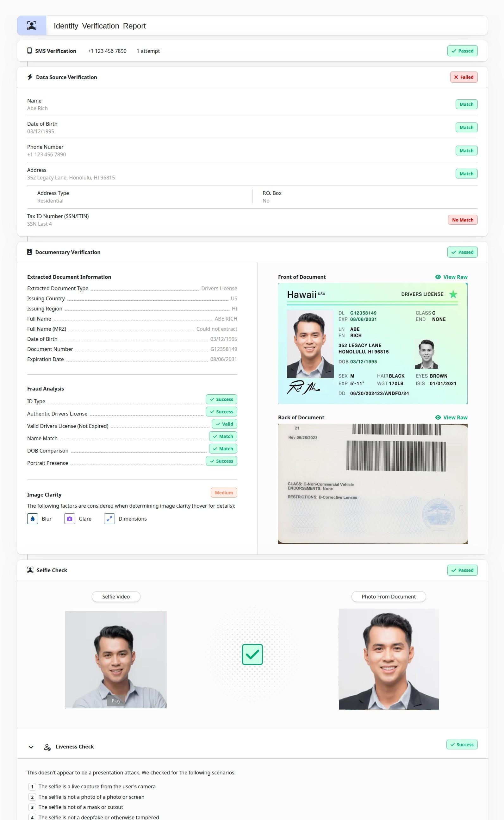504x820 pixels.
Task: Click the Liveness Check person icon
Action: click(x=47, y=747)
